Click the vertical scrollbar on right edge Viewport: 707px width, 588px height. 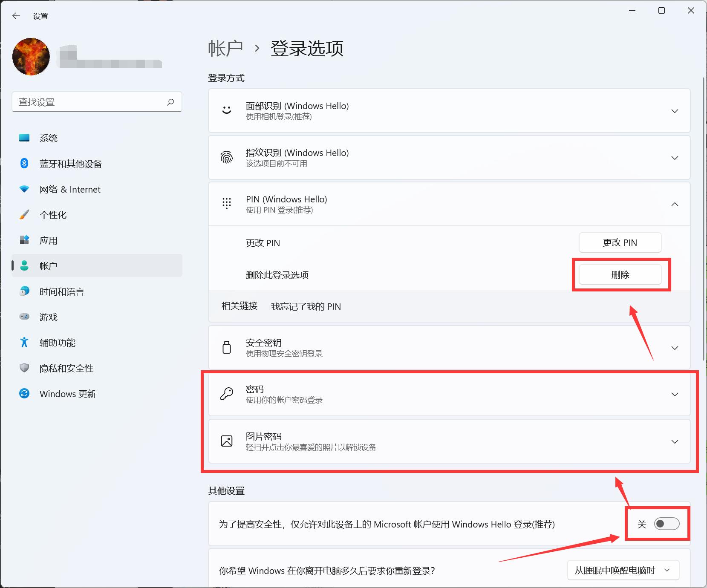coord(703,219)
